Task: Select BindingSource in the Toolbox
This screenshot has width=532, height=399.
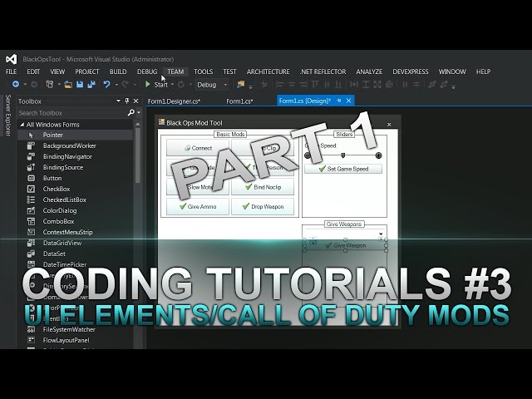Action: point(75,167)
